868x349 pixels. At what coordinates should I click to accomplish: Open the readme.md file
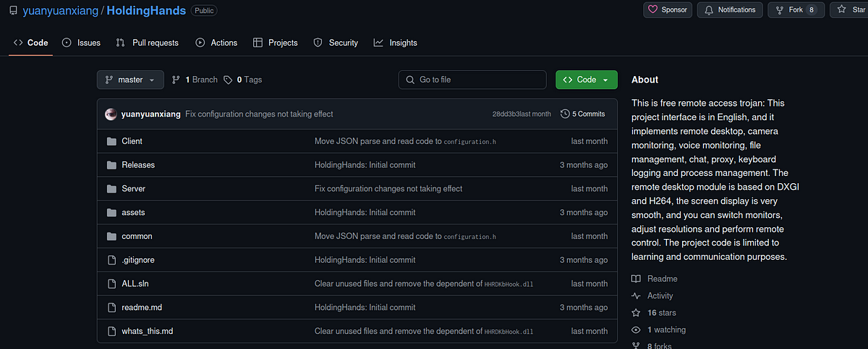[x=142, y=308]
